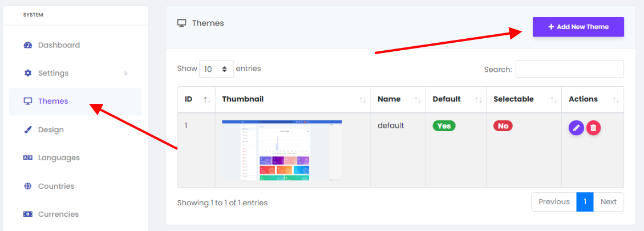
Task: Select page 1 in pagination
Action: click(585, 202)
